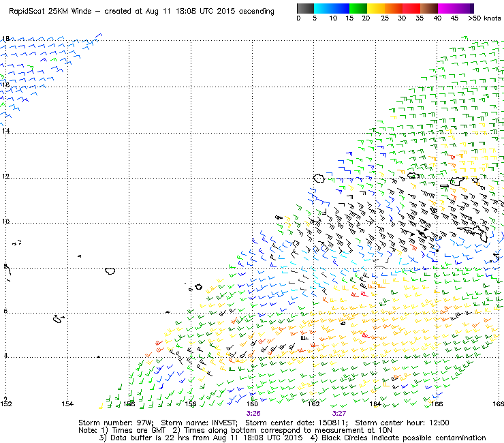Click the 'Times are GMT' note

(138, 430)
